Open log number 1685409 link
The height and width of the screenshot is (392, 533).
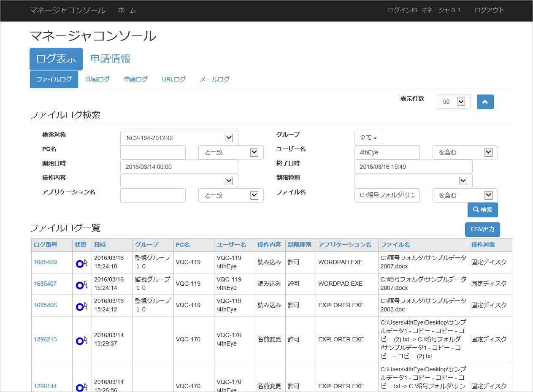[x=45, y=262]
